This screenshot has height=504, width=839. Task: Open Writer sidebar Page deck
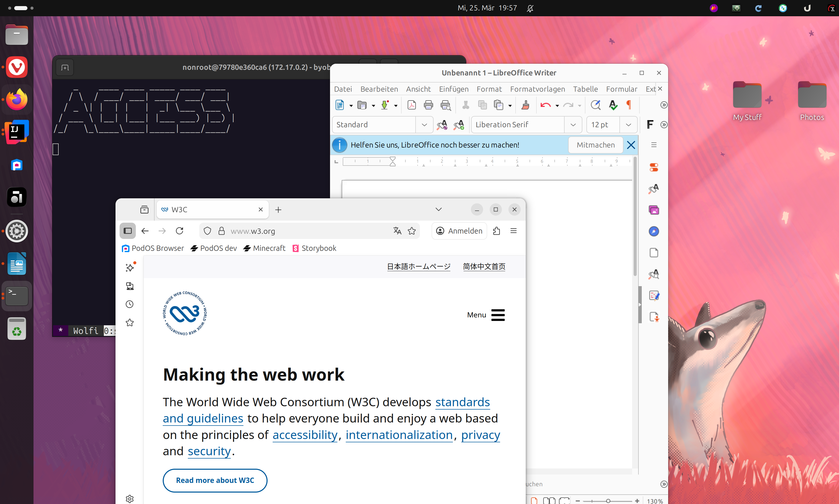(x=654, y=253)
